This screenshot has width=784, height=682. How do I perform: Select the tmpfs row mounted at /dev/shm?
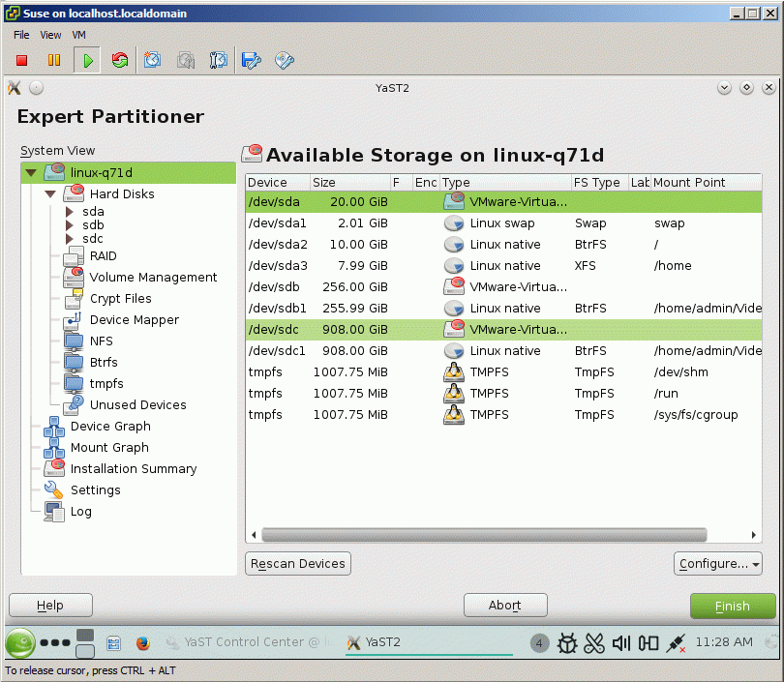(503, 372)
